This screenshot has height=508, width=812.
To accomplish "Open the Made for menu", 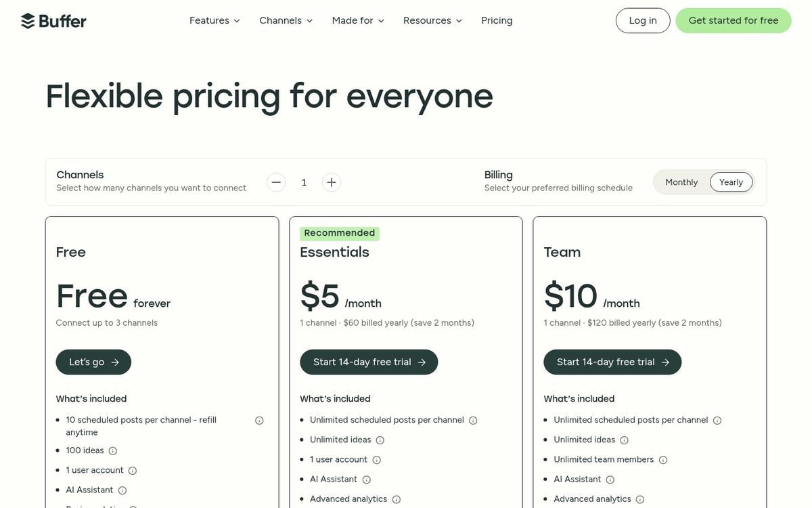I will pos(357,20).
